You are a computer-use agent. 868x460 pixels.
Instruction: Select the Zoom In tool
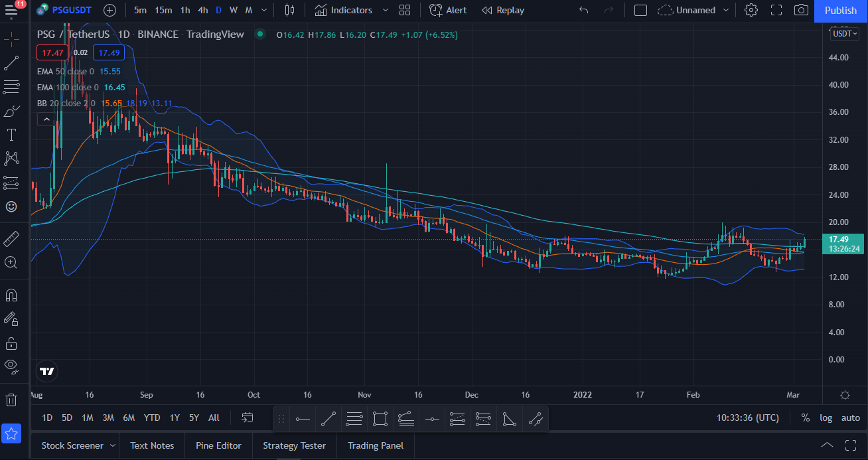[11, 262]
